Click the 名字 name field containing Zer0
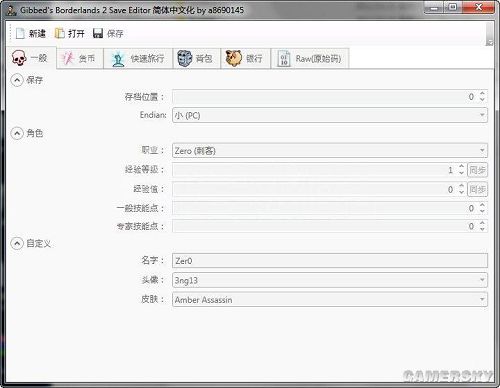This screenshot has width=500, height=388. 330,261
